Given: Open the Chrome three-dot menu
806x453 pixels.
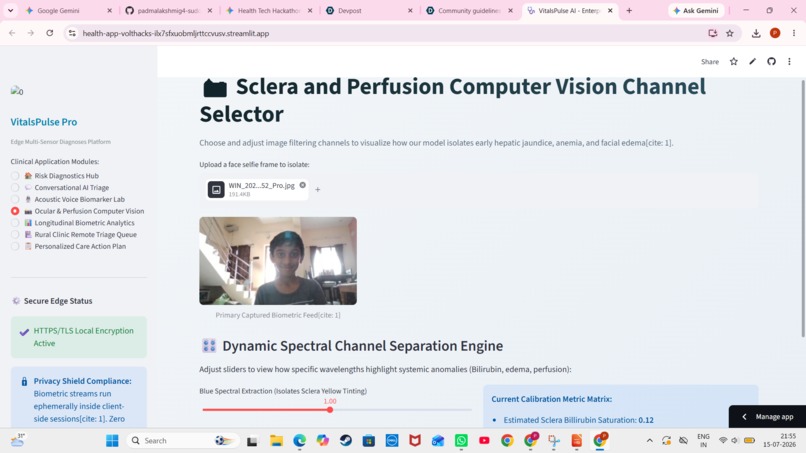Looking at the screenshot, I should (x=794, y=33).
